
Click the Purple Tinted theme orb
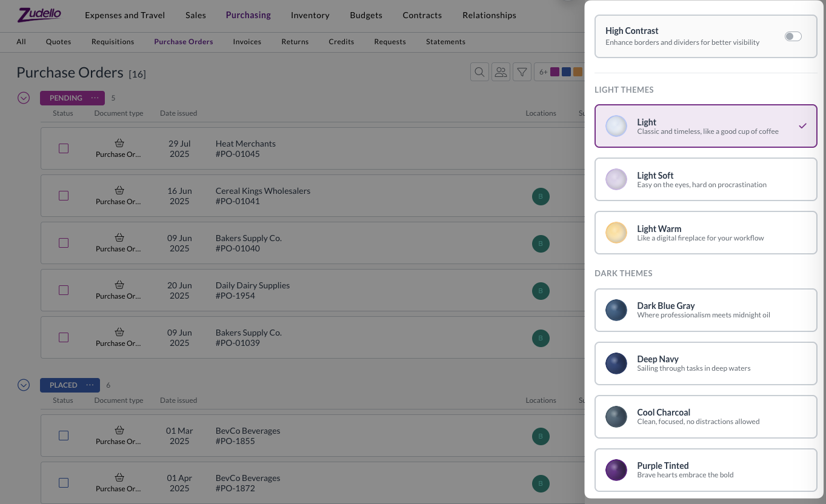point(616,470)
